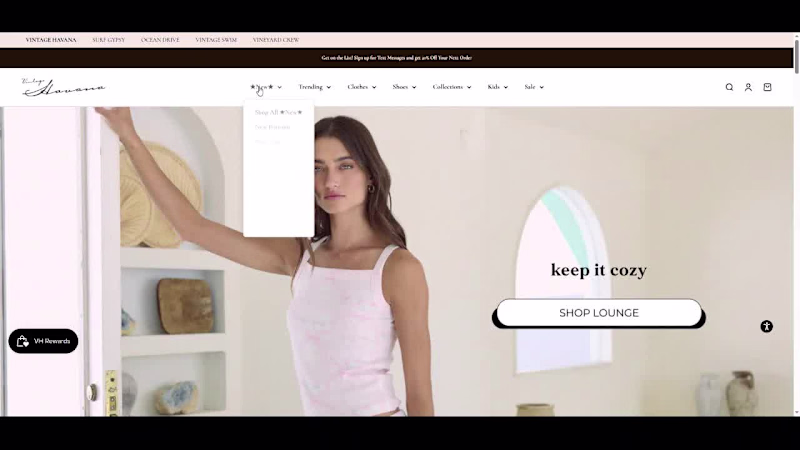
Task: Expand the ★New★ menu
Action: (266, 87)
